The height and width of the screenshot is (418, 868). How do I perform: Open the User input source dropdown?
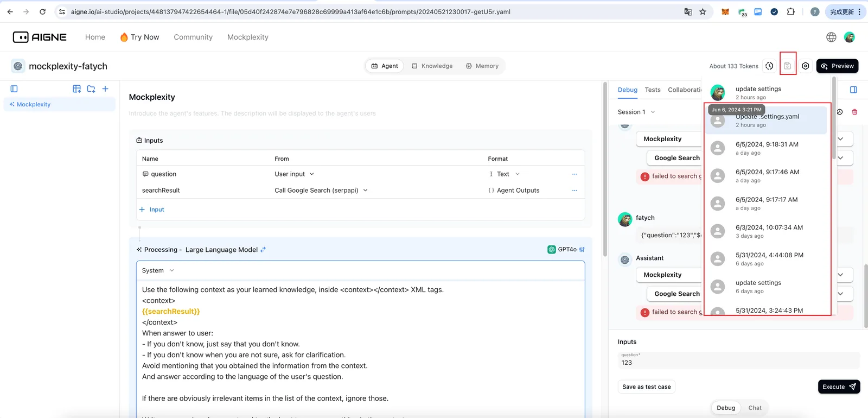tap(294, 174)
